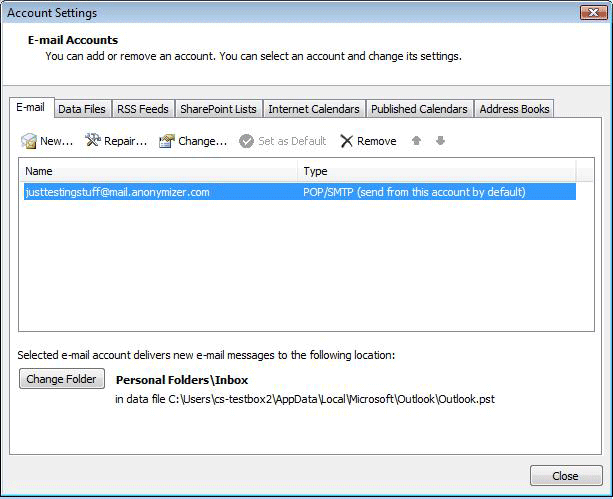Click the Change account settings icon

click(167, 141)
